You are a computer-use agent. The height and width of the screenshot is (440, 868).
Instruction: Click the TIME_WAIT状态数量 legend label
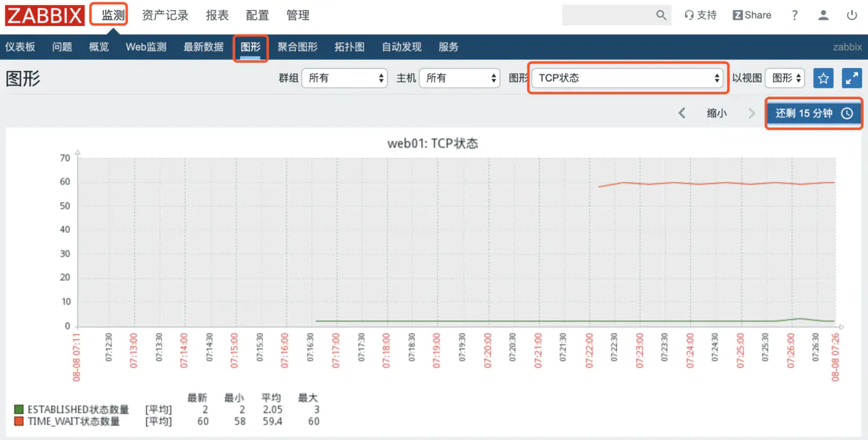point(73,421)
